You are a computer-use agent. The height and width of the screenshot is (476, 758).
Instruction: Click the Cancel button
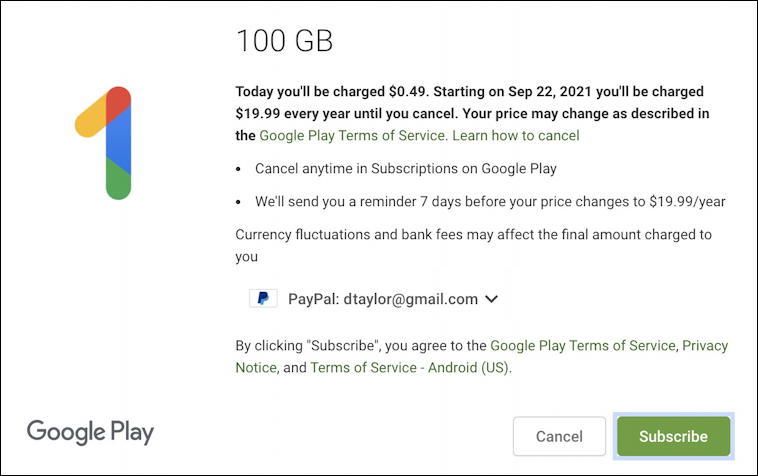(559, 436)
